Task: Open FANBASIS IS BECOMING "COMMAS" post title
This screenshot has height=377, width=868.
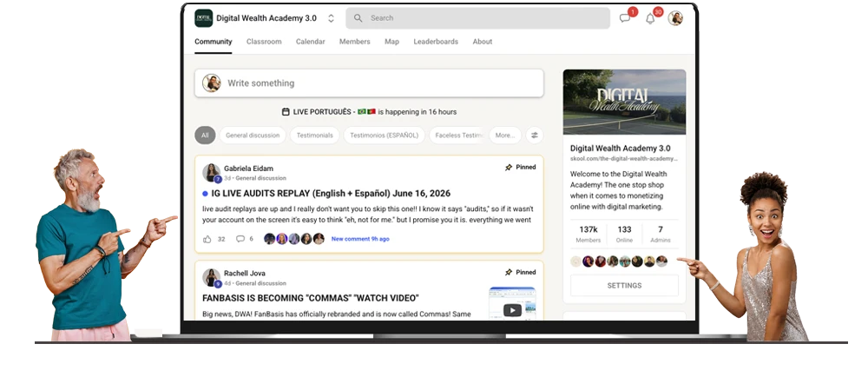Action: (x=311, y=299)
